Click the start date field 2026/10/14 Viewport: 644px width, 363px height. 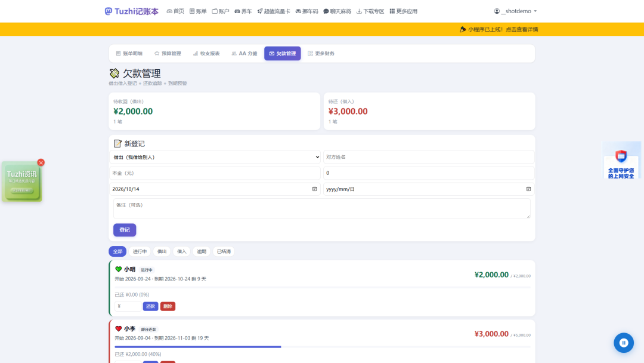click(215, 189)
